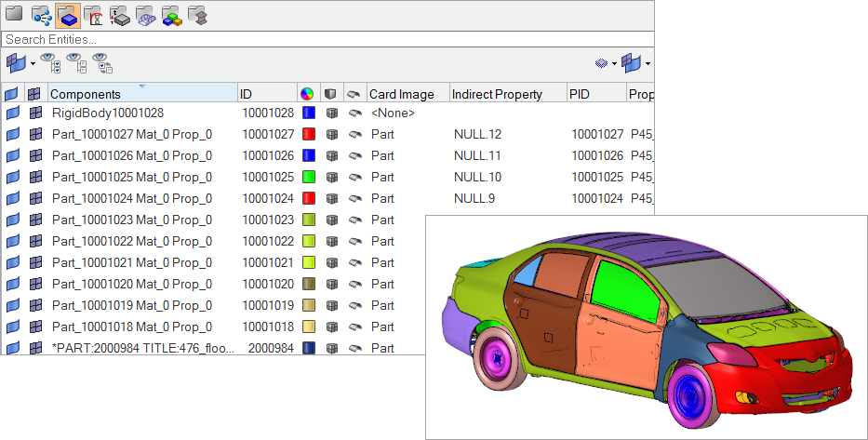This screenshot has height=440, width=868.
Task: Click NULL.10 indirect property entry
Action: [477, 177]
